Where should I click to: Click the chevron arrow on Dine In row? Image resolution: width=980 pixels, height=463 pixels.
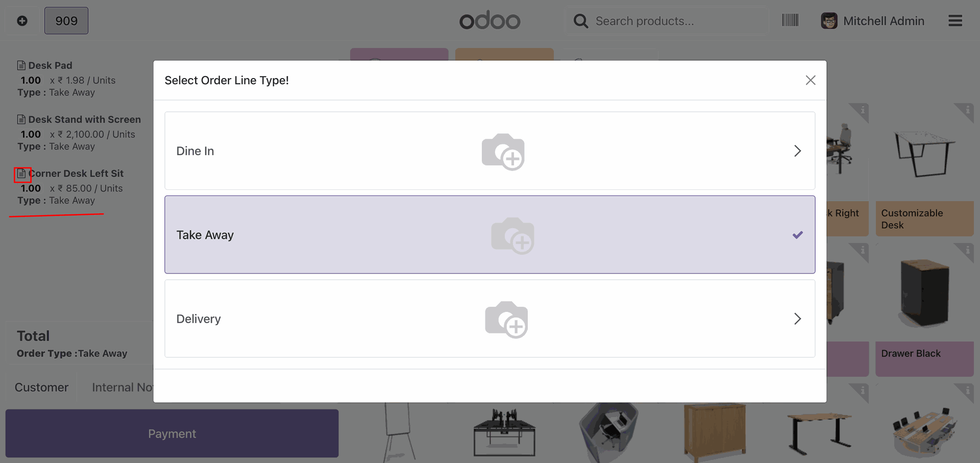797,151
